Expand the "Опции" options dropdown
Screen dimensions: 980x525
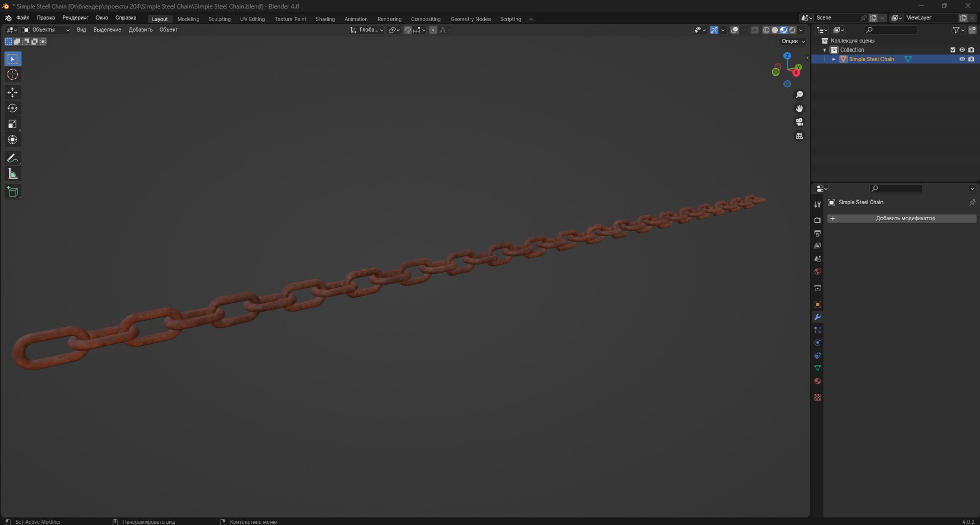pos(793,41)
